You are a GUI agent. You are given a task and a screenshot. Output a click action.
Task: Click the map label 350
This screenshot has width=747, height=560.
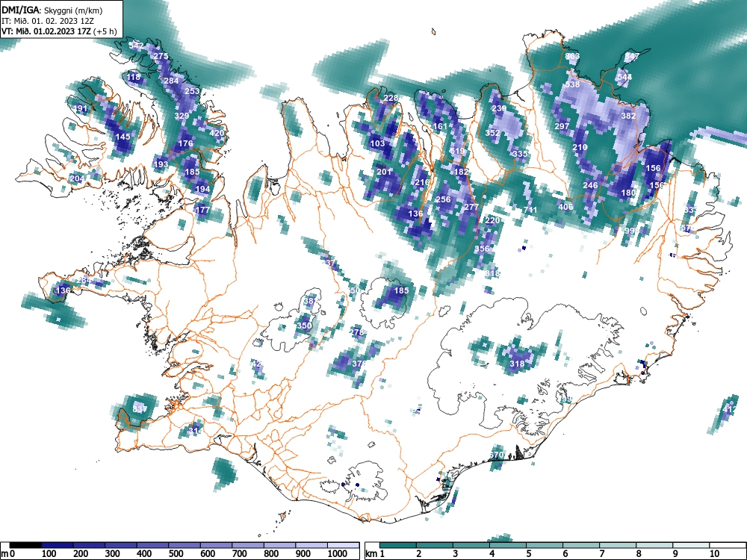[x=304, y=326]
